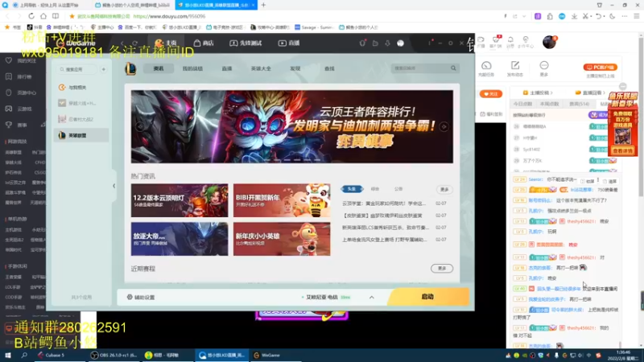Select the 公告 news filter
The height and width of the screenshot is (362, 644).
coord(398,189)
